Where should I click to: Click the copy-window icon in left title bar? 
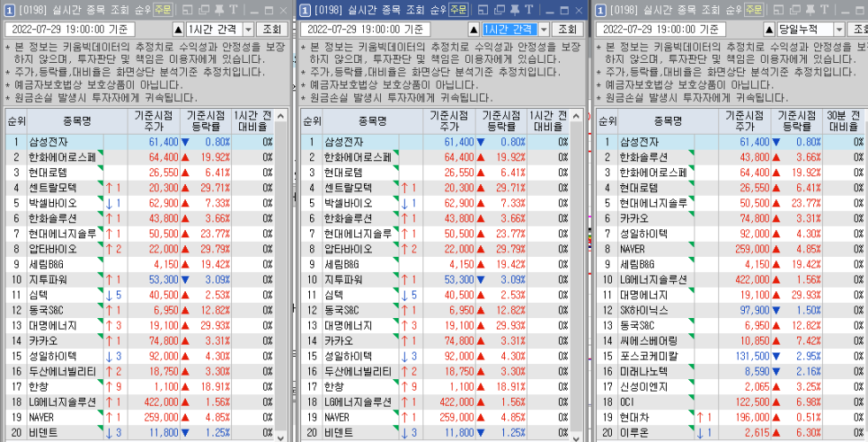(x=203, y=10)
